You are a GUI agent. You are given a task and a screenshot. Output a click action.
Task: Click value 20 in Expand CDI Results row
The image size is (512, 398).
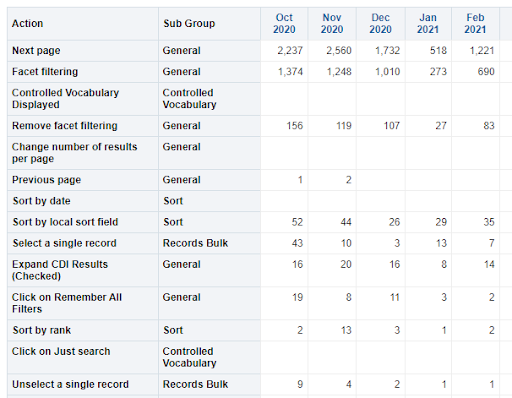point(346,264)
